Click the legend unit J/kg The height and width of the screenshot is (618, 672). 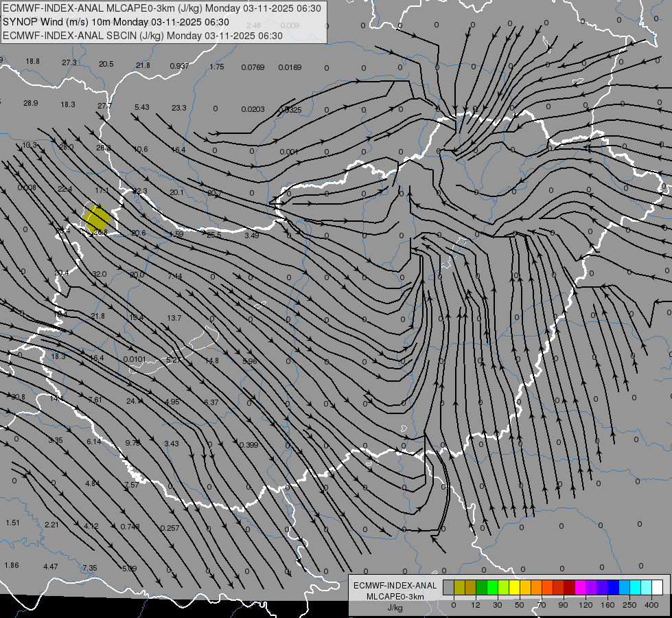point(395,608)
